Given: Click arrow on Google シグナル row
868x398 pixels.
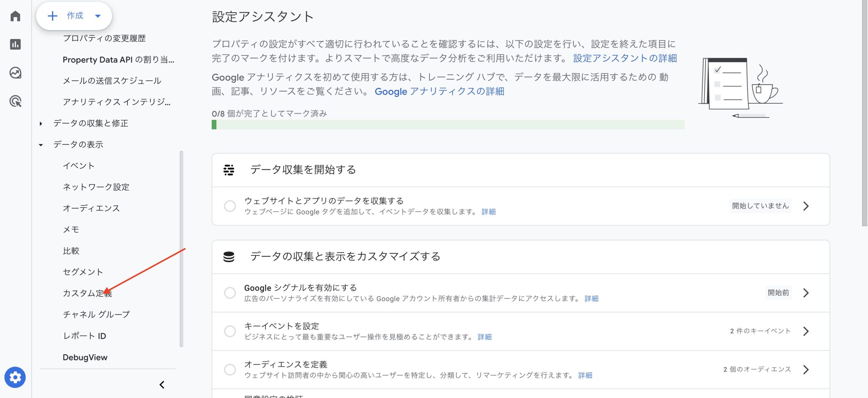Looking at the screenshot, I should pyautogui.click(x=806, y=293).
